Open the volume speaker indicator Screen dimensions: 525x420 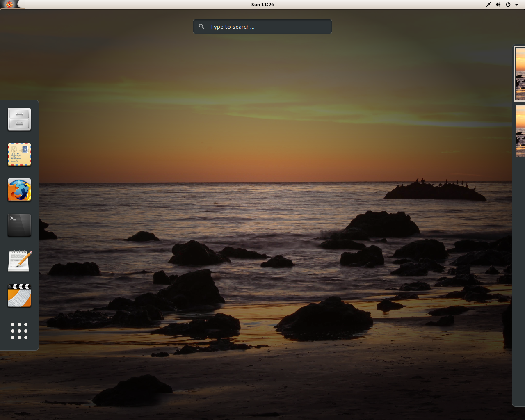pos(498,5)
